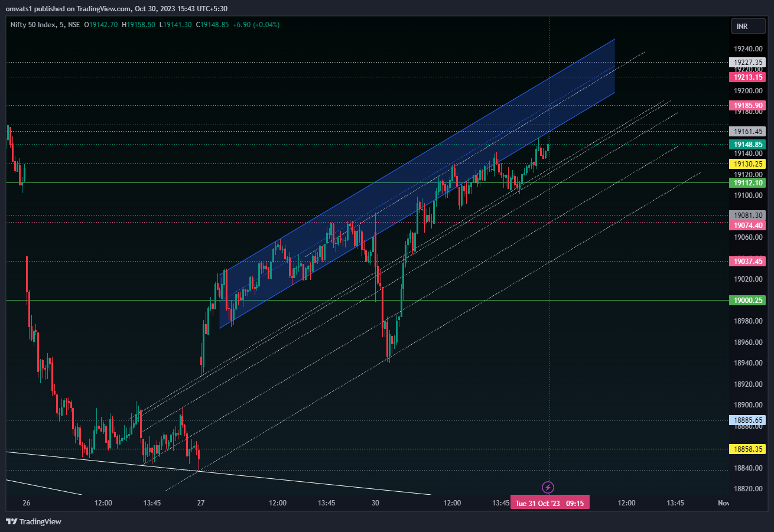Click the 19185.90 pink price label
This screenshot has height=532, width=774.
pos(747,105)
